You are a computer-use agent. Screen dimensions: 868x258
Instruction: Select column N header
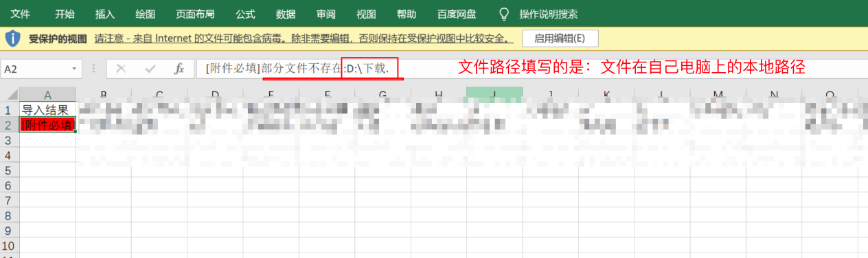tap(773, 95)
